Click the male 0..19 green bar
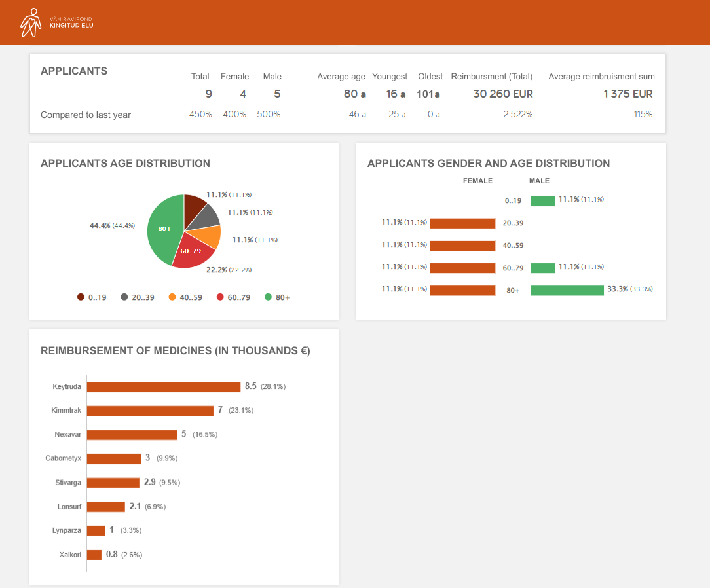Screen dimensions: 710x588 [543, 200]
